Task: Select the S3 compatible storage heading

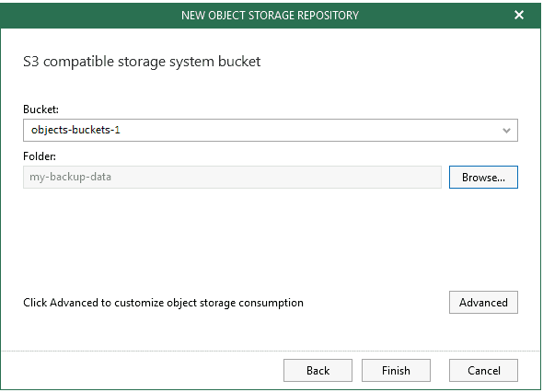Action: (142, 62)
